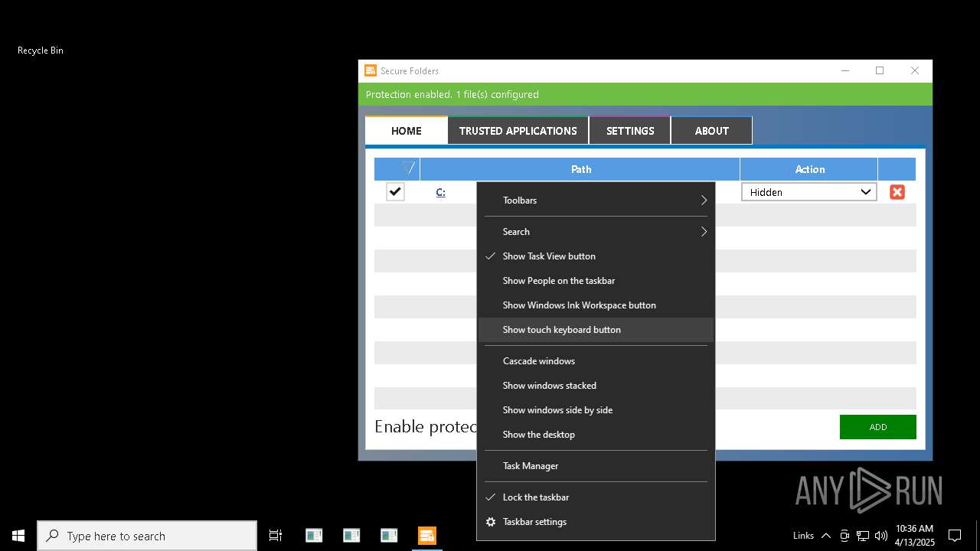The width and height of the screenshot is (980, 551).
Task: Click the filter funnel icon in table header
Action: point(409,168)
